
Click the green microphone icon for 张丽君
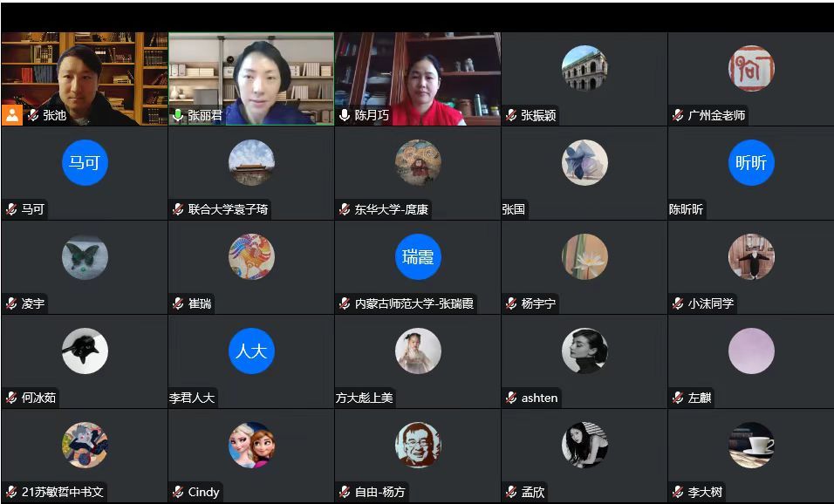(x=178, y=115)
